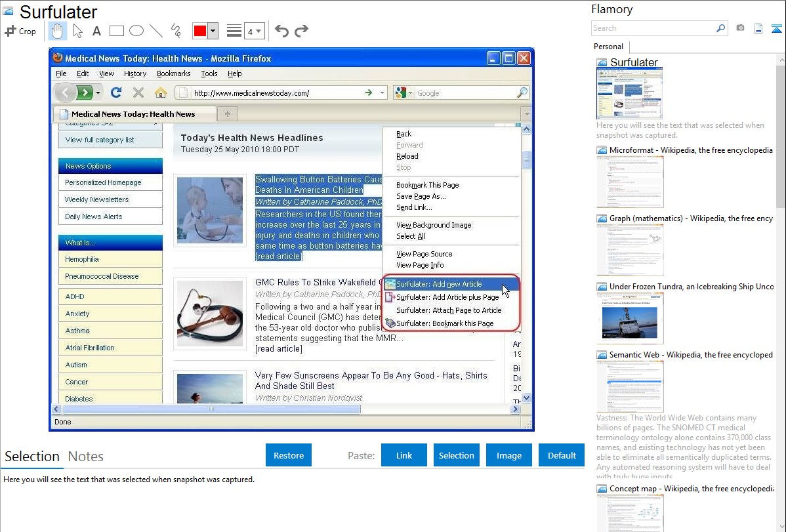
Task: Open history dropdown next to forward button
Action: click(98, 92)
